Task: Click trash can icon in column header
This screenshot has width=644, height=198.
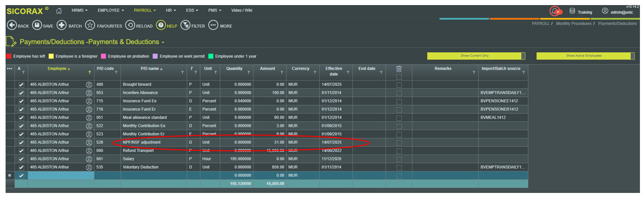Action: click(x=399, y=69)
